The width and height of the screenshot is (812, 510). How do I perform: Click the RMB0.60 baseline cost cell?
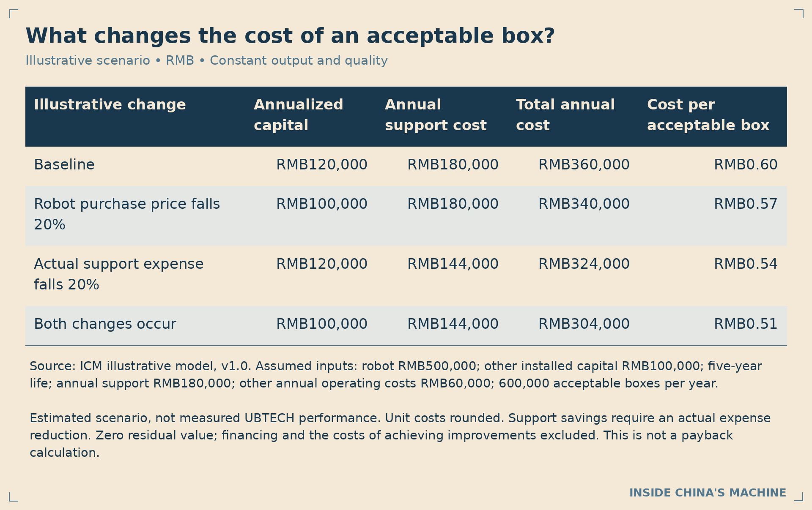point(746,164)
